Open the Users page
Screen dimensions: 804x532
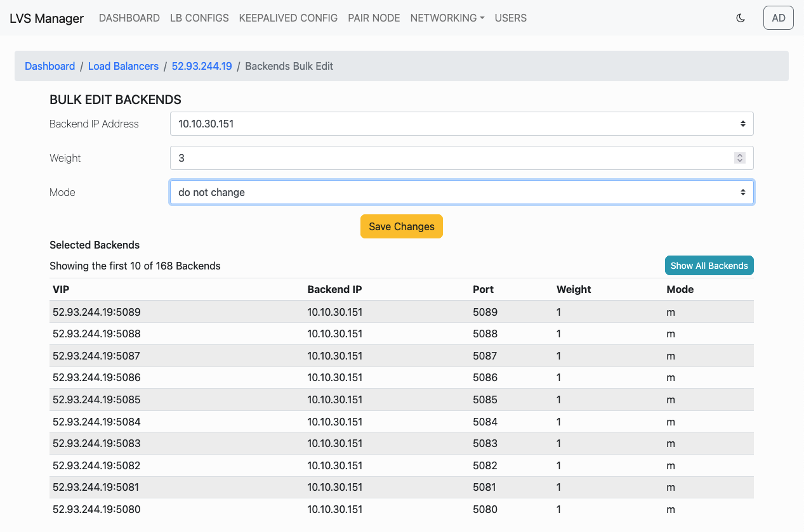[x=511, y=18]
